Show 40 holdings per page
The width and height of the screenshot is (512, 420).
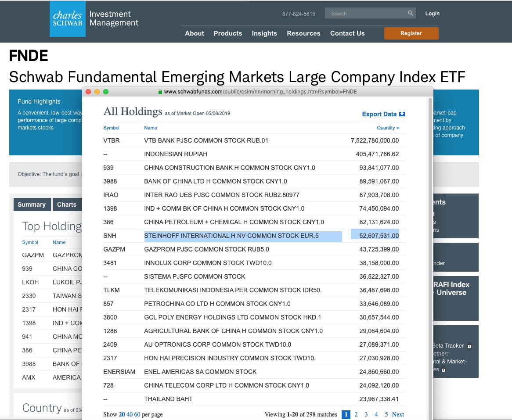pyautogui.click(x=130, y=414)
